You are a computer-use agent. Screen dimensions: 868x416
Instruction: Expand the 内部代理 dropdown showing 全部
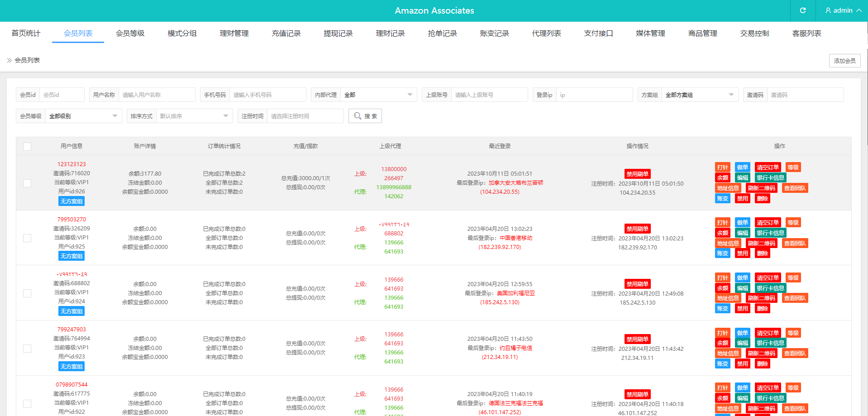(x=378, y=95)
